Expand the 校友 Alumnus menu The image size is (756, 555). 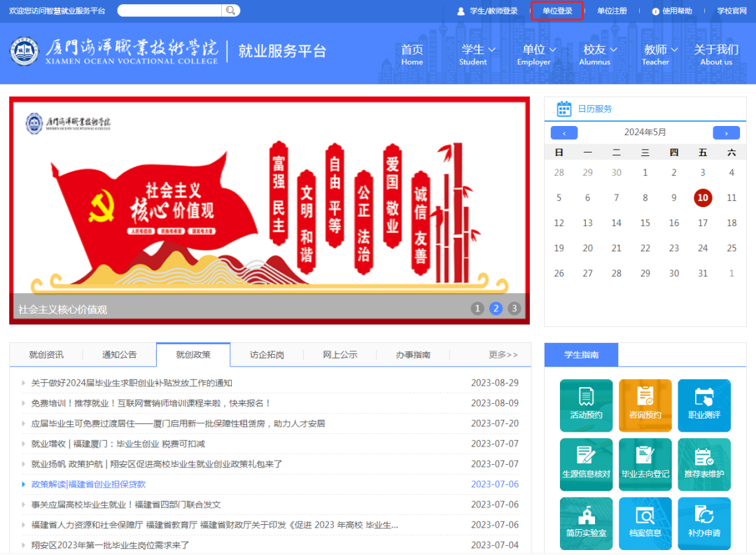[600, 55]
